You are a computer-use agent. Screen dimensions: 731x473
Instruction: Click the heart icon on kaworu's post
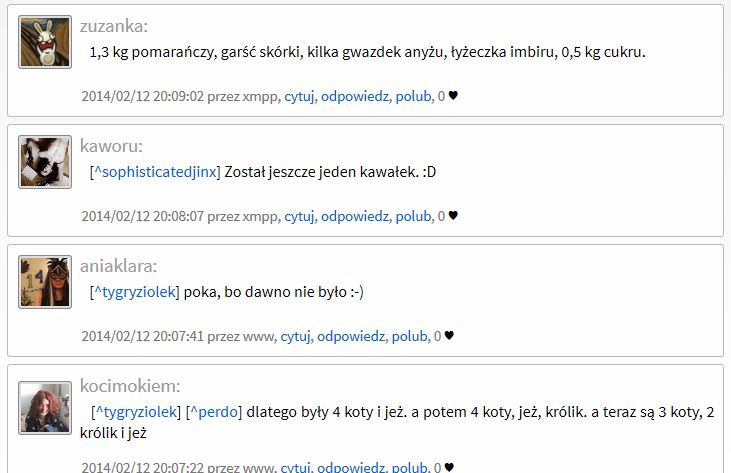453,216
